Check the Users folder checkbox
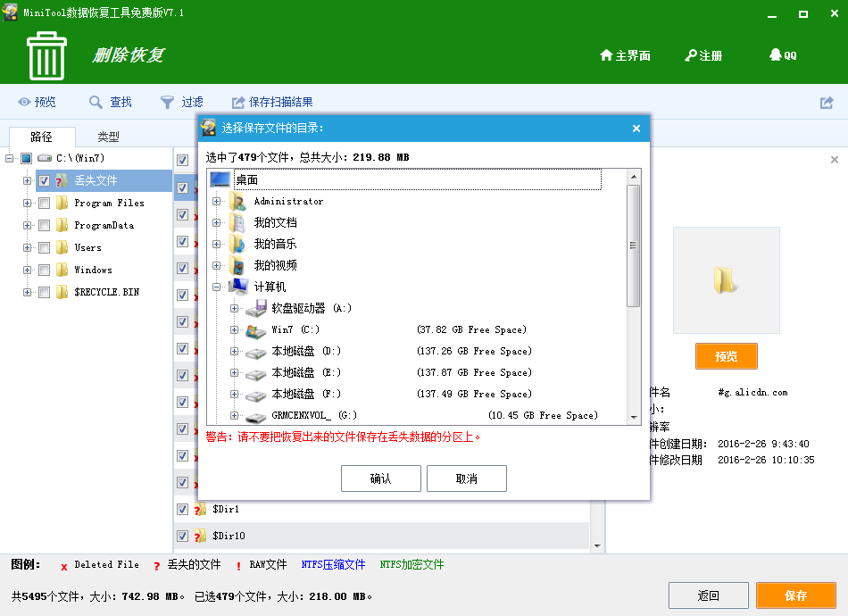This screenshot has width=848, height=616. pyautogui.click(x=45, y=247)
